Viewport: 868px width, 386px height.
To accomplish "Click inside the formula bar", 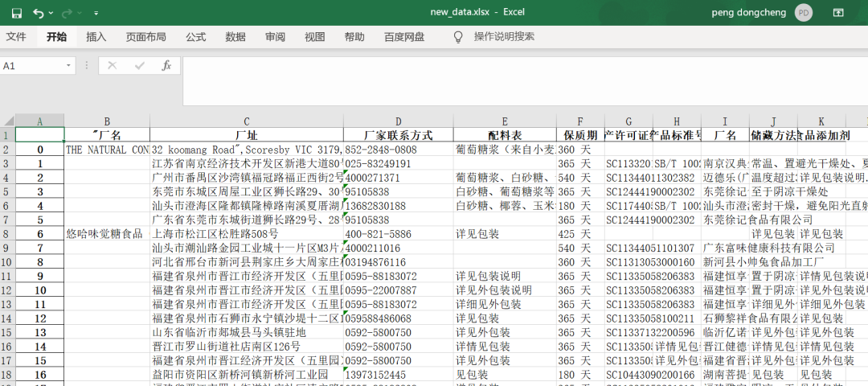I will coord(525,81).
